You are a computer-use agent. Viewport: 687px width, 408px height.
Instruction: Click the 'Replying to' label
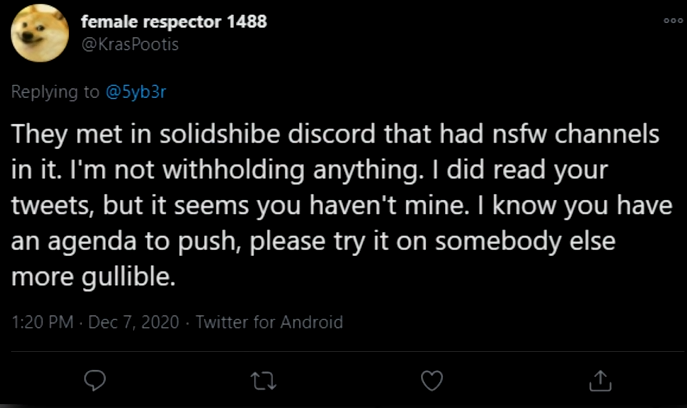coord(55,93)
